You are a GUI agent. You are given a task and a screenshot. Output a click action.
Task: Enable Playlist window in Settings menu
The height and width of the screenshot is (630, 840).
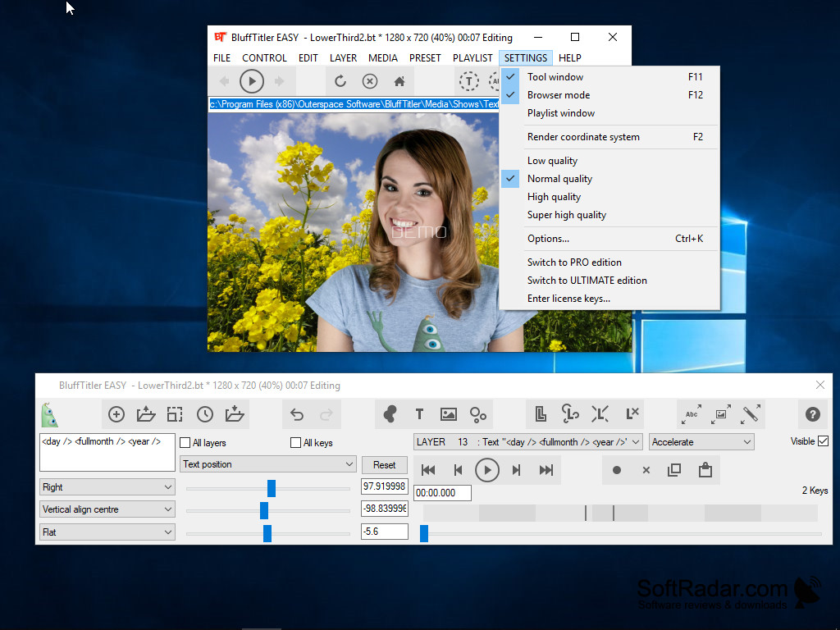pos(609,113)
